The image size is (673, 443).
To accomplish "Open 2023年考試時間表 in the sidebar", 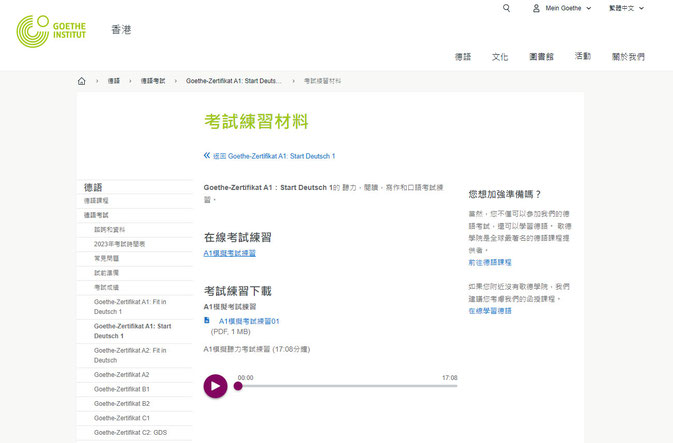I will 119,244.
